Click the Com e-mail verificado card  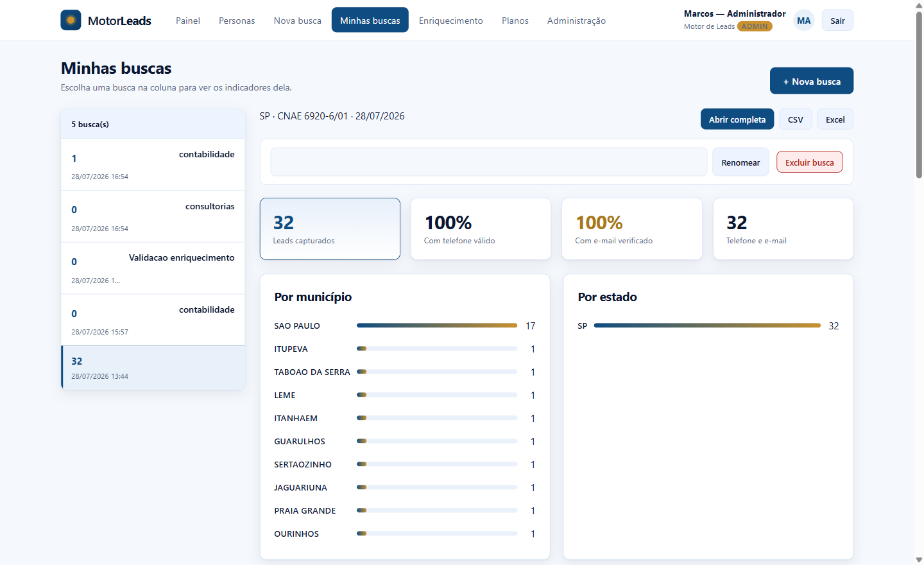(x=632, y=229)
